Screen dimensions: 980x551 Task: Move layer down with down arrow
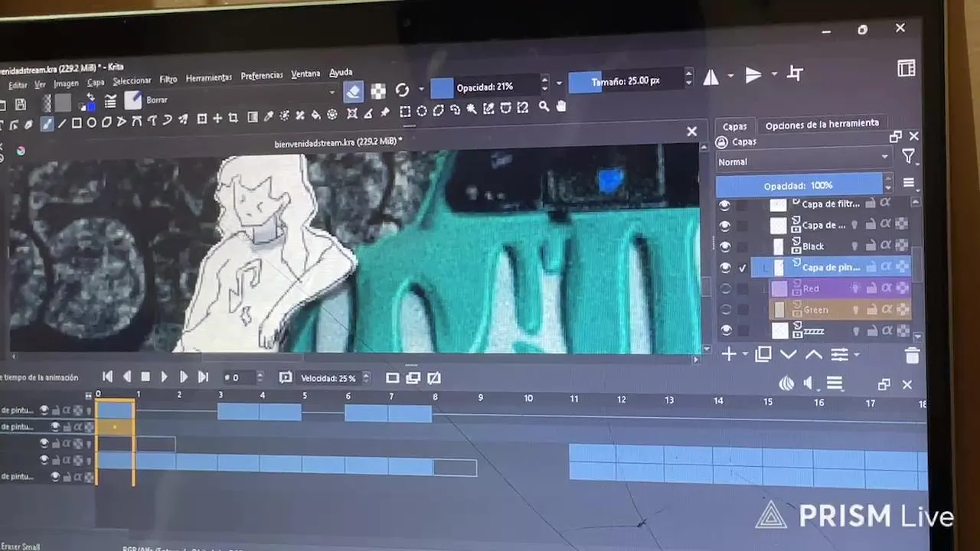(x=789, y=354)
